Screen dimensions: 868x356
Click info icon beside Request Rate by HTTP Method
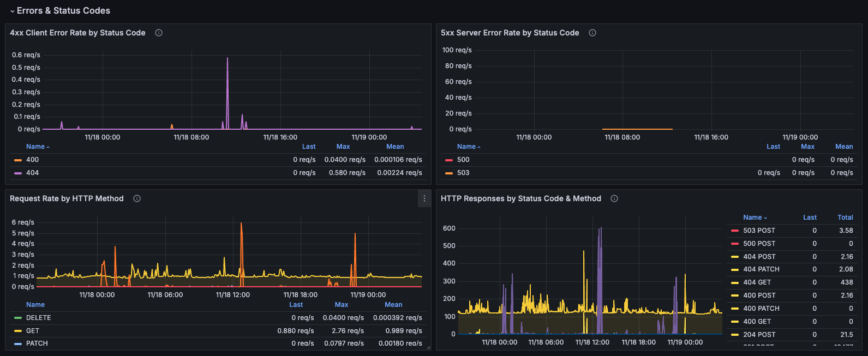pos(137,198)
